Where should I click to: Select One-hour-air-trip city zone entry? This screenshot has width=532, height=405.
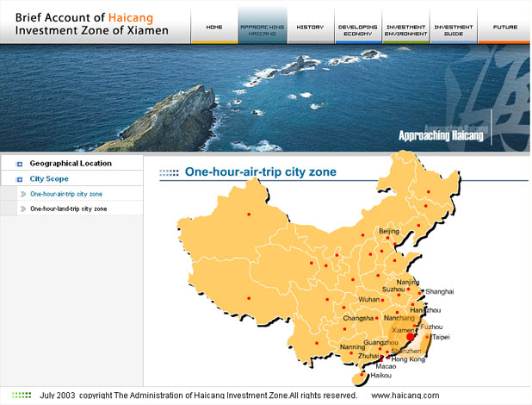(x=66, y=195)
